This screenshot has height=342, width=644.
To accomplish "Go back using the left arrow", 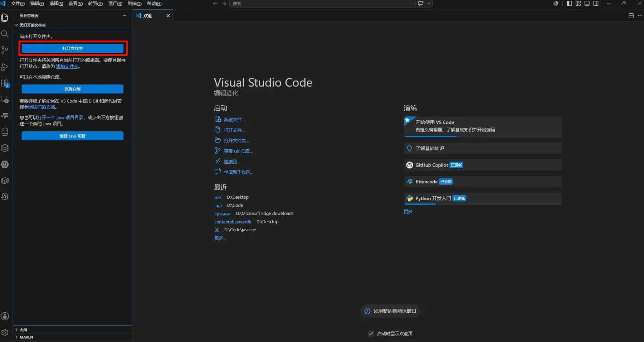I will coord(215,4).
